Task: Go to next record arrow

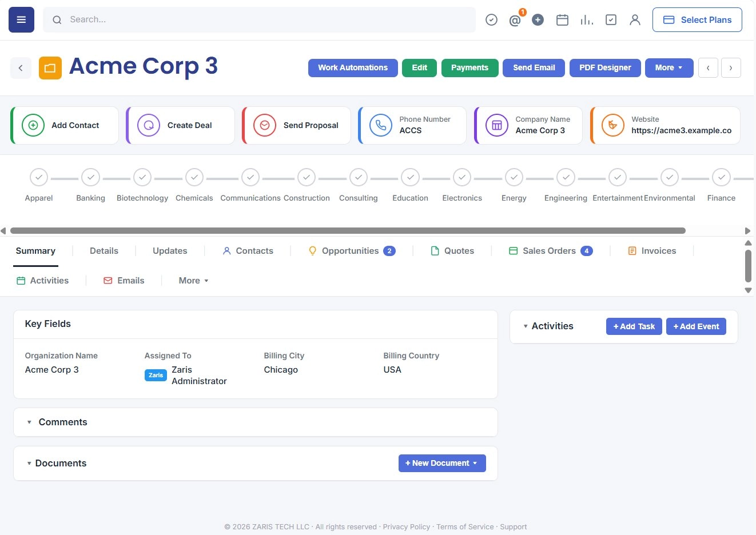Action: click(x=731, y=67)
